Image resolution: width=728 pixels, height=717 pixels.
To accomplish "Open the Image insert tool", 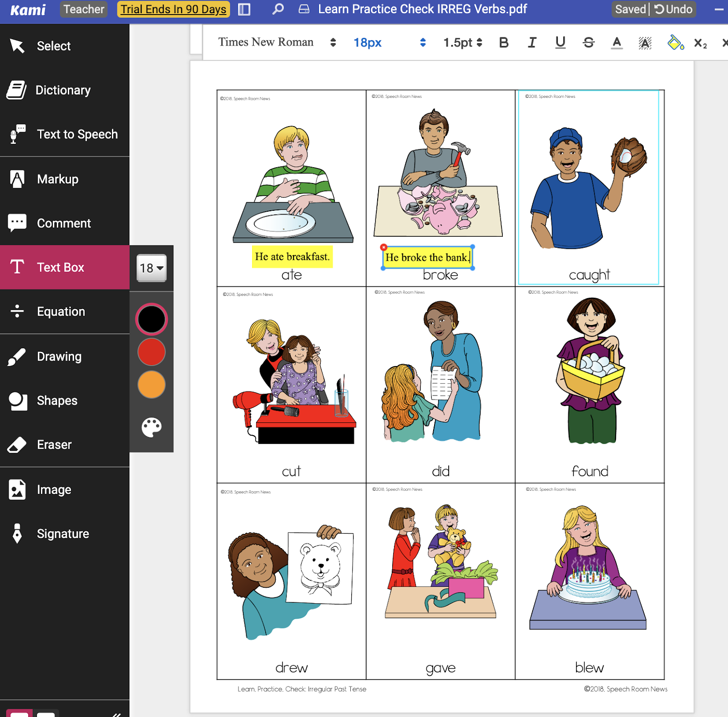I will point(65,489).
